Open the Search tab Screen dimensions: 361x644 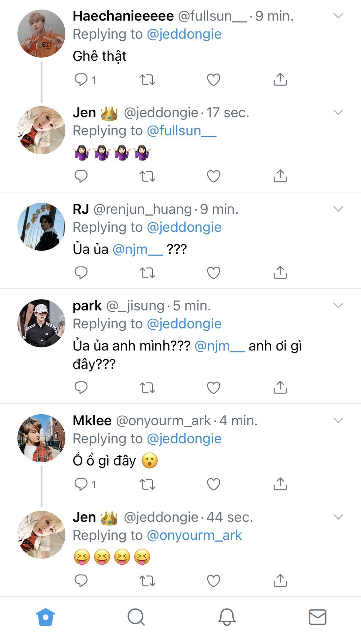click(x=136, y=617)
